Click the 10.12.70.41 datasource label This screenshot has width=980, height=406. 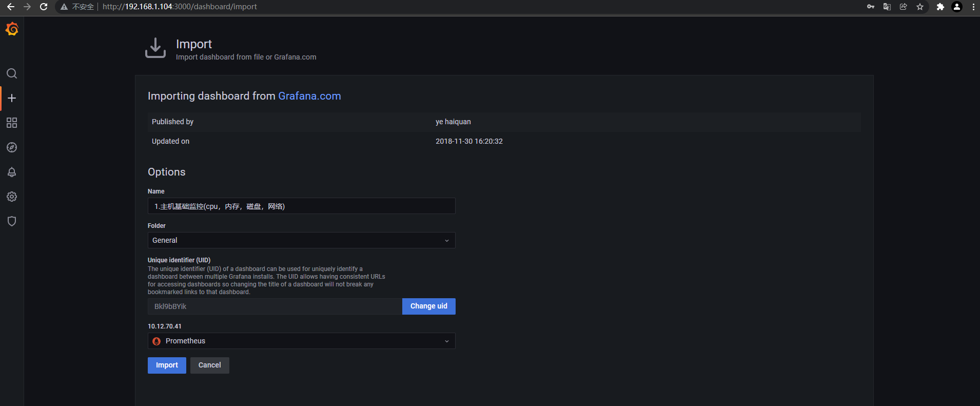165,326
